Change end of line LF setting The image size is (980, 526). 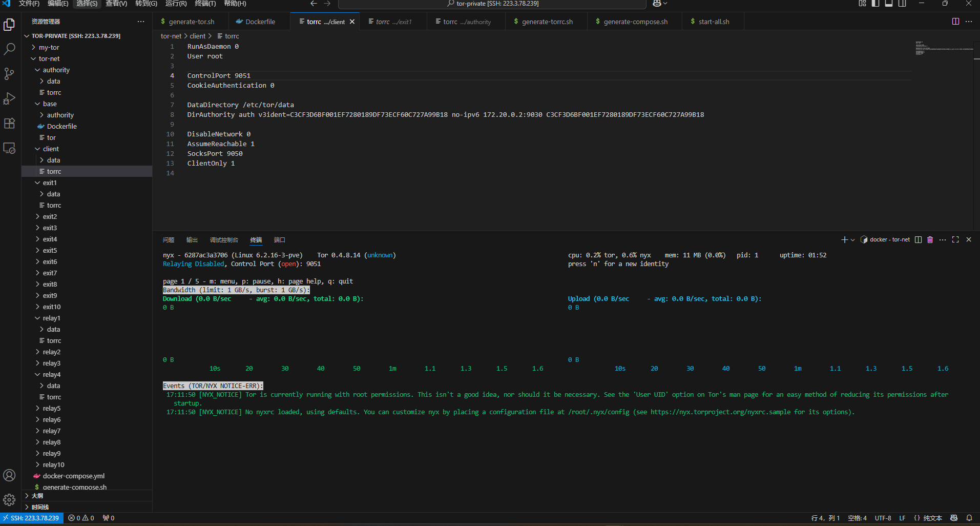[902, 518]
